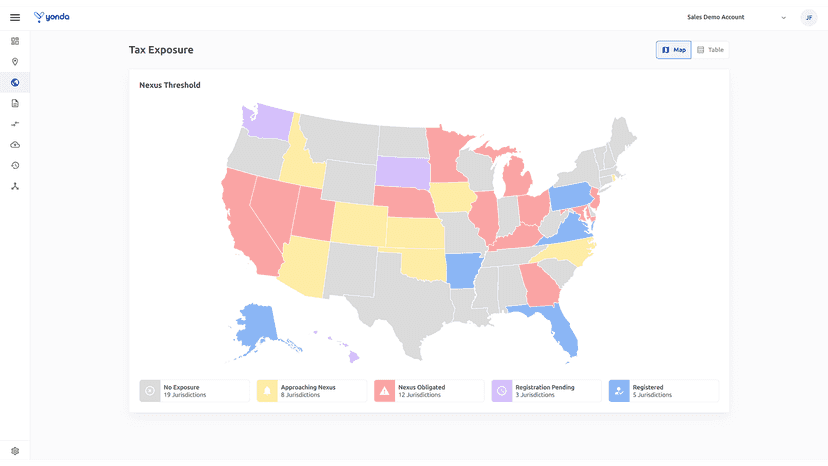The width and height of the screenshot is (828, 466).
Task: Select the globe Tax Exposure sidebar icon
Action: click(x=15, y=82)
